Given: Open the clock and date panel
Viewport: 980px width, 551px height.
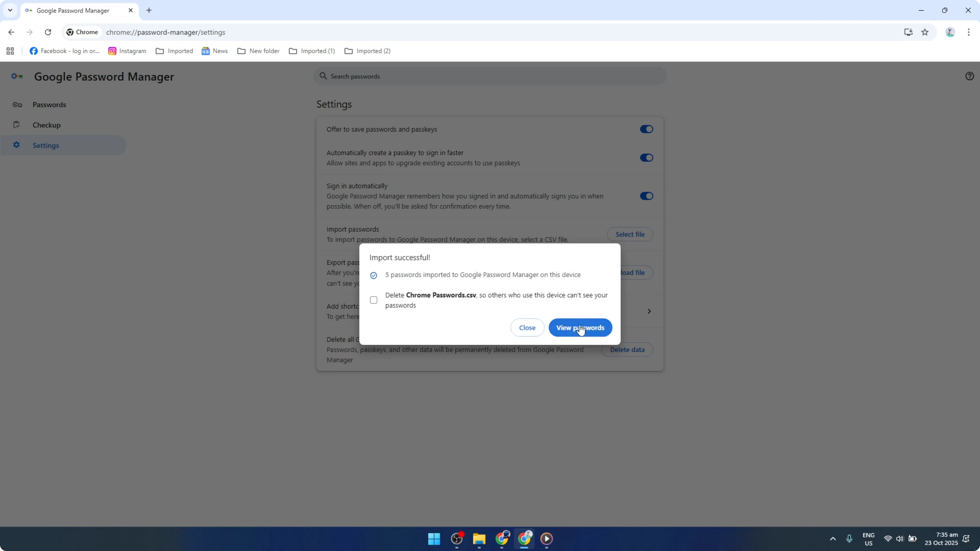Looking at the screenshot, I should 941,539.
